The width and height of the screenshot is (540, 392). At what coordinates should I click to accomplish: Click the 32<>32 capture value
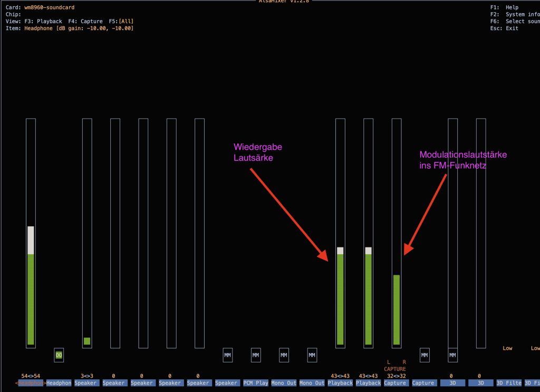[x=397, y=376]
